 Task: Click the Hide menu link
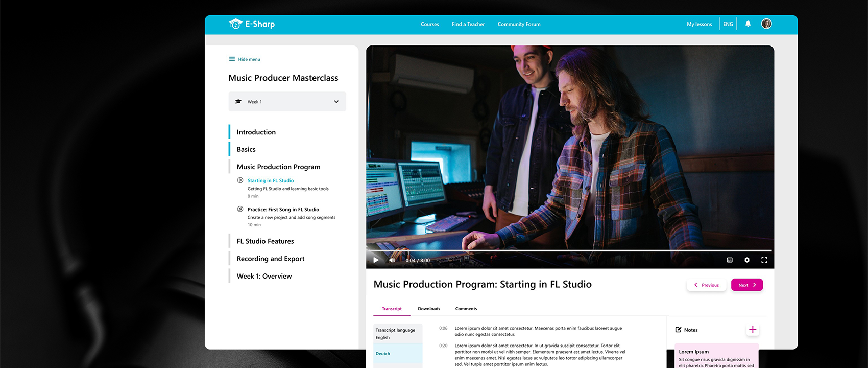249,59
